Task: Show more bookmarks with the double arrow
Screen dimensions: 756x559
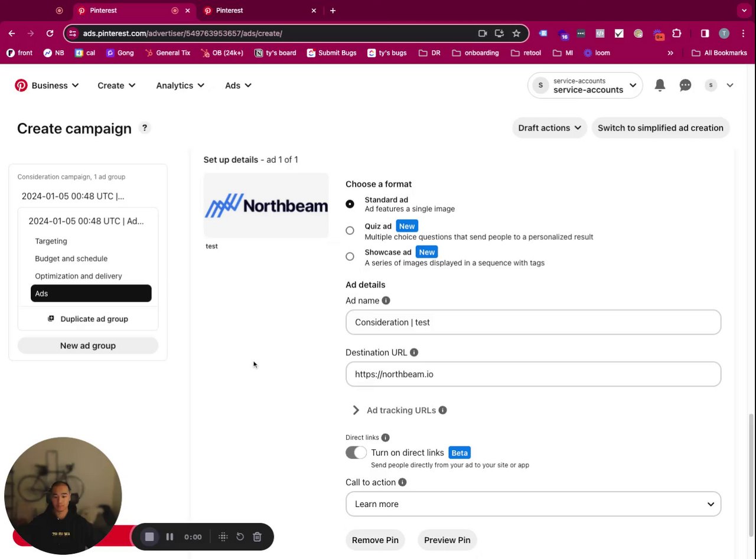Action: pos(670,53)
